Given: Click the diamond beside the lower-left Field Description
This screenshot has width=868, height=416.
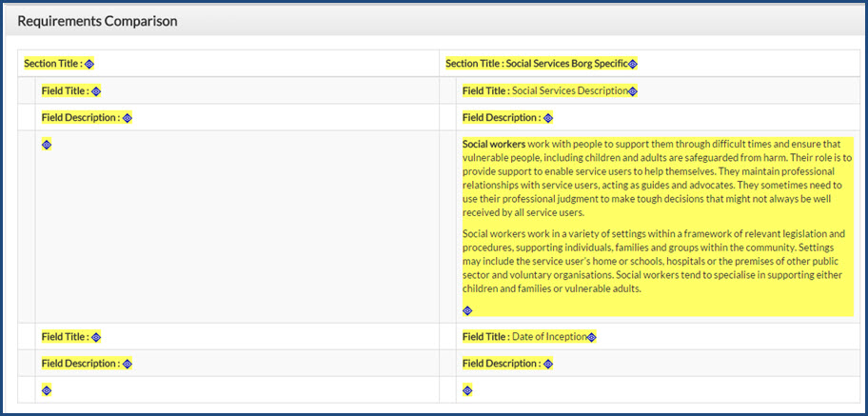Looking at the screenshot, I should 128,364.
